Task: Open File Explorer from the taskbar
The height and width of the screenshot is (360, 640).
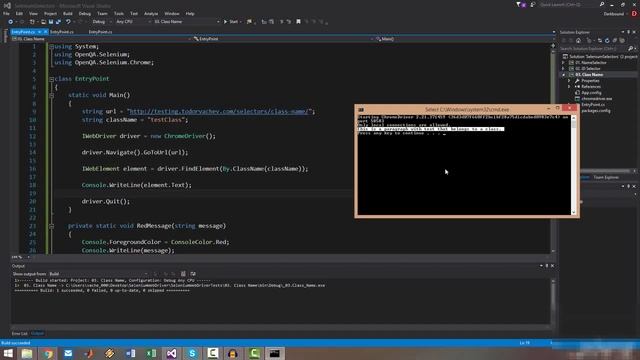Action: 27,353
